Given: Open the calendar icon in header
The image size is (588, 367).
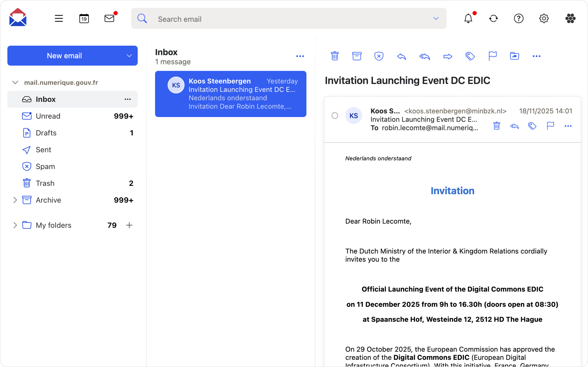Looking at the screenshot, I should pos(84,19).
